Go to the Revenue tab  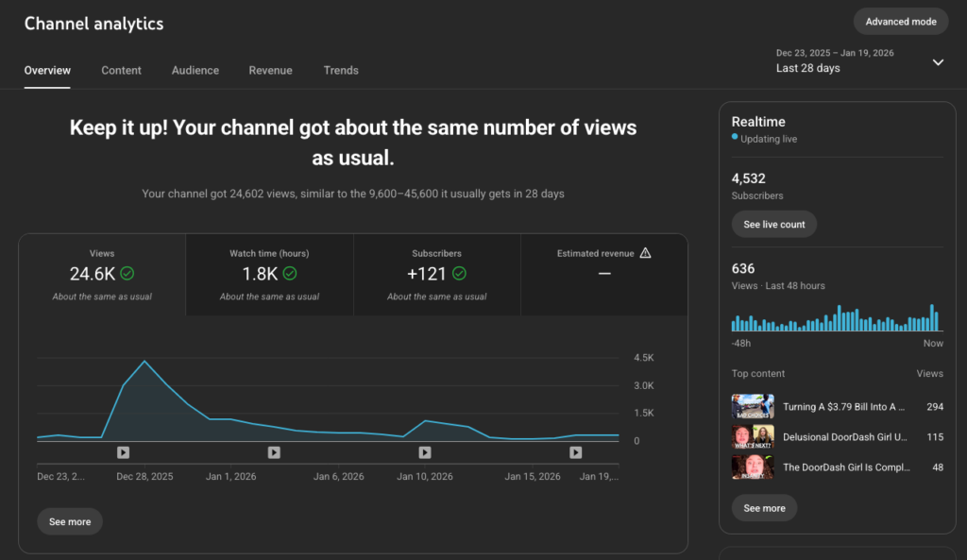[270, 71]
